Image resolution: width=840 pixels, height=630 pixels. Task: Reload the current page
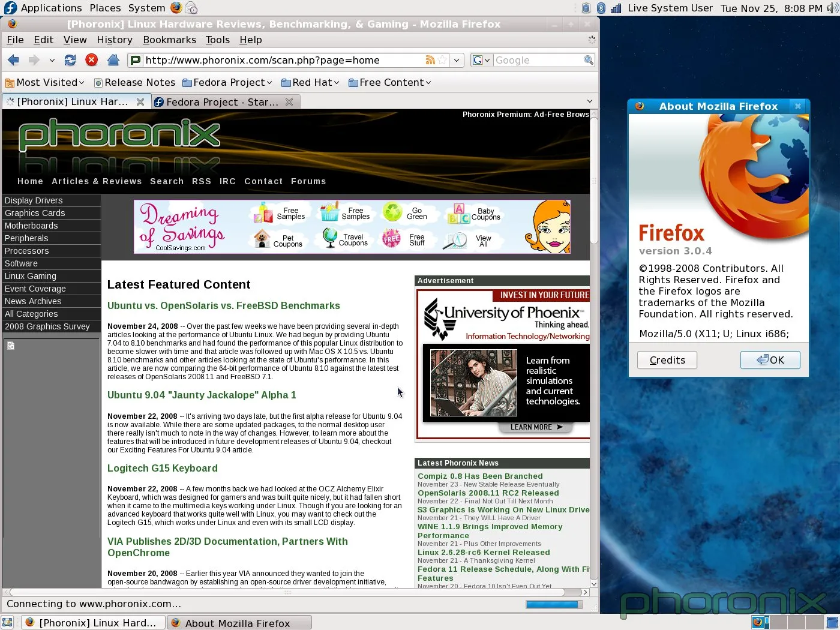click(70, 60)
